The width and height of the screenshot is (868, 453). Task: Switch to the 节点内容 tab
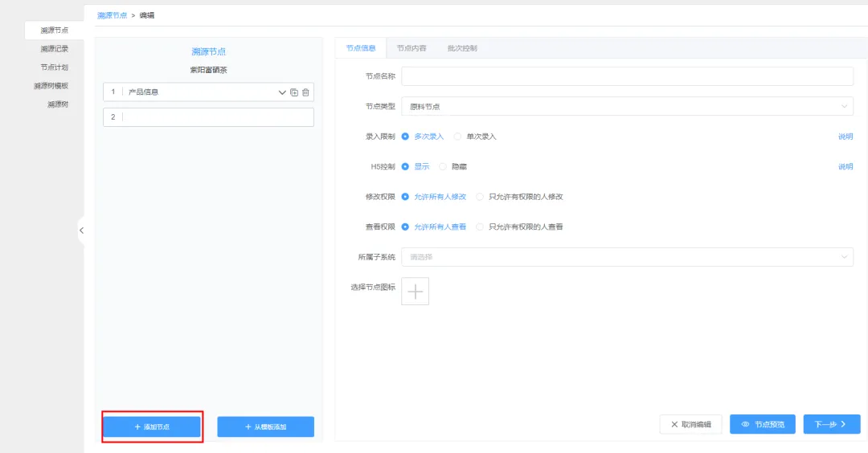pyautogui.click(x=411, y=48)
